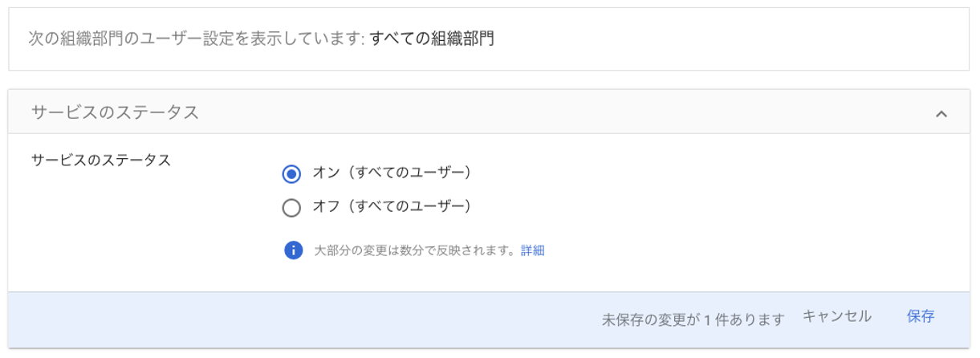
Task: Click the gray section header bar
Action: click(x=562, y=112)
